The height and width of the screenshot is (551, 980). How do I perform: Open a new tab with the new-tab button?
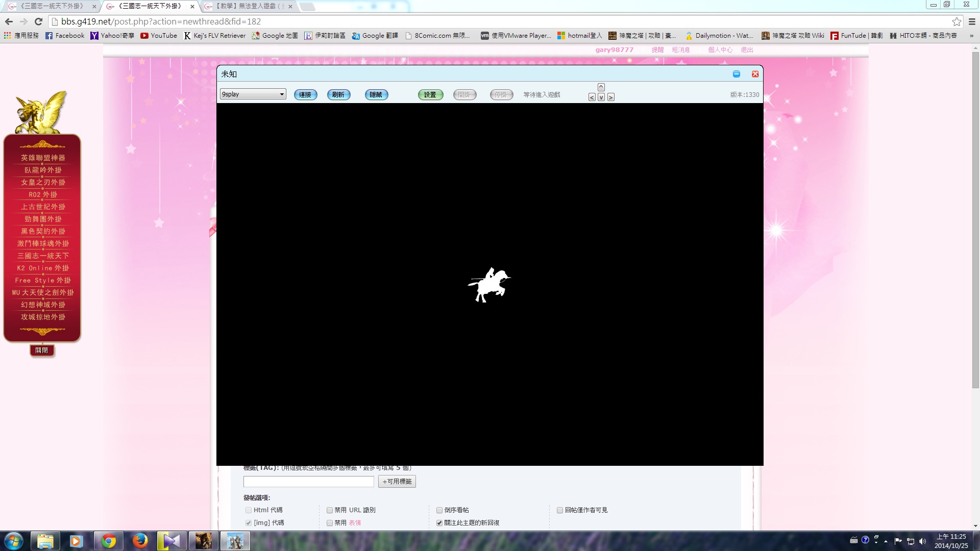tap(307, 7)
